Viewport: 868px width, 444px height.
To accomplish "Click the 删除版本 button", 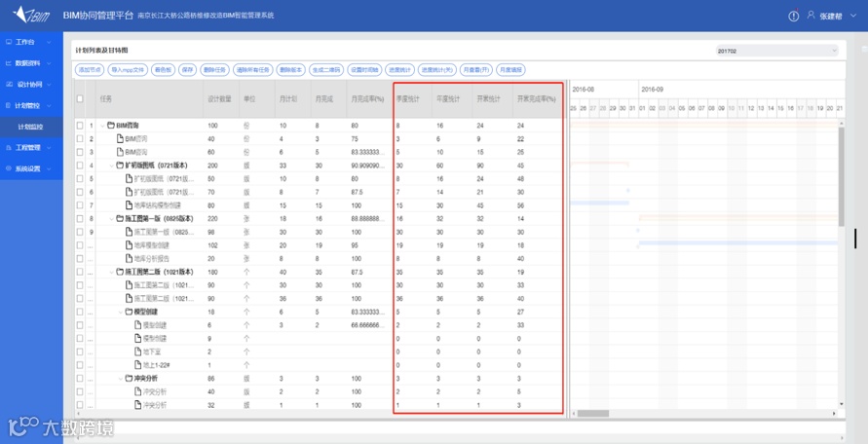I will (290, 70).
